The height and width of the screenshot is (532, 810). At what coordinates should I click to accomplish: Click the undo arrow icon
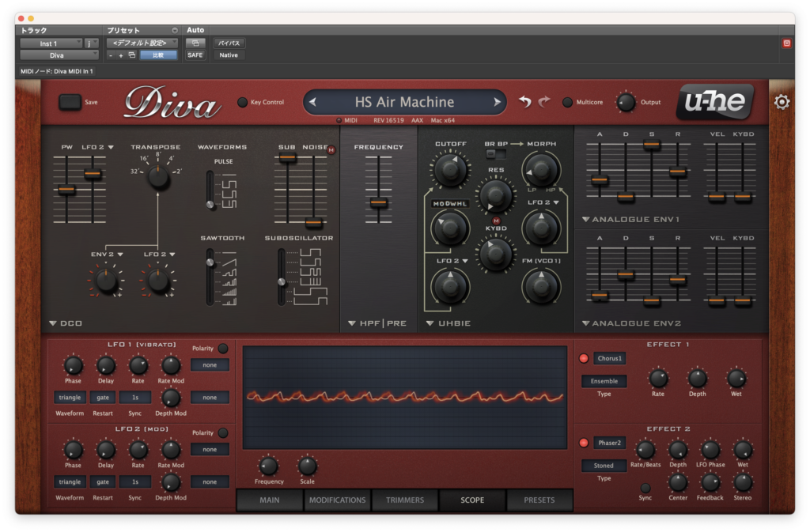pos(525,102)
